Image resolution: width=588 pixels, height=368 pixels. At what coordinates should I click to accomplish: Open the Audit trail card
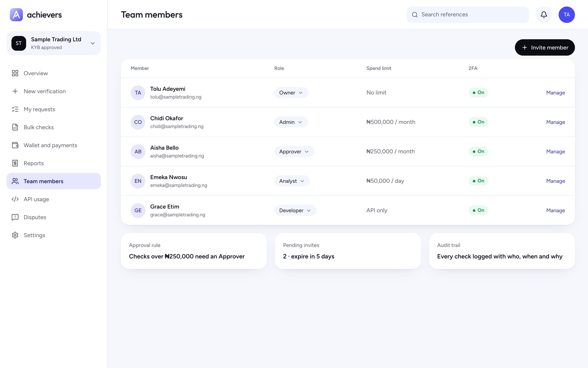pos(502,251)
